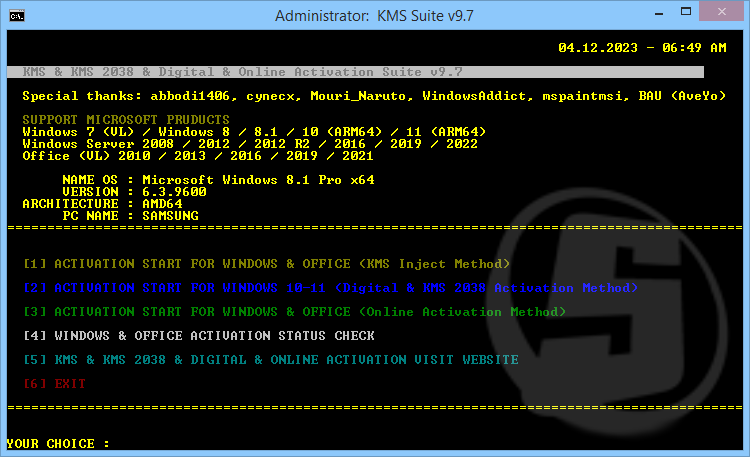
Task: Select option 3 Online Activation Method
Action: 294,312
